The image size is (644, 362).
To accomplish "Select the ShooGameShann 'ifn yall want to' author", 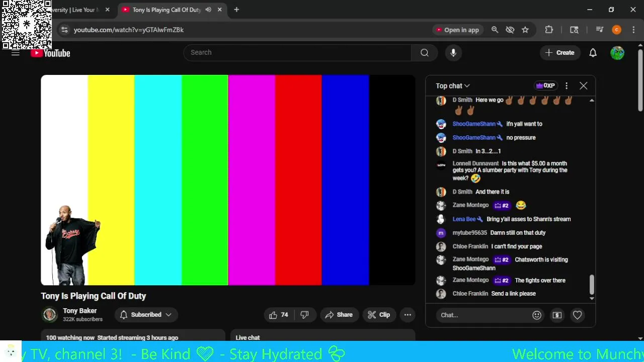I will pos(474,124).
